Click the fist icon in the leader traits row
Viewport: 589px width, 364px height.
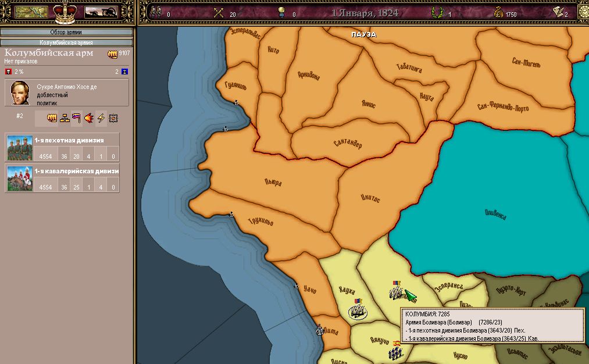coord(52,118)
